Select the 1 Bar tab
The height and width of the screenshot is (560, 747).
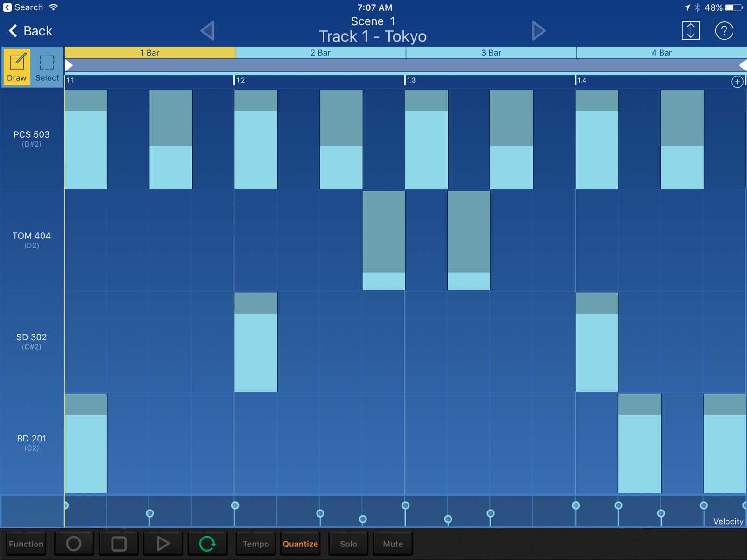[150, 53]
